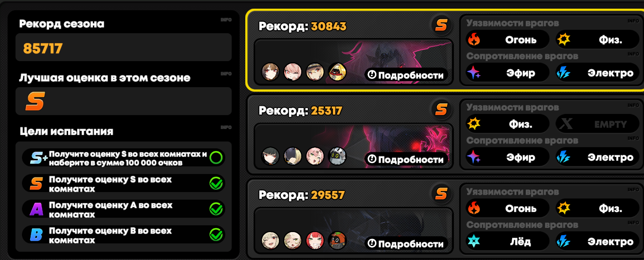The width and height of the screenshot is (644, 260).
Task: Open Подробности for the 29557 record
Action: pos(406,244)
